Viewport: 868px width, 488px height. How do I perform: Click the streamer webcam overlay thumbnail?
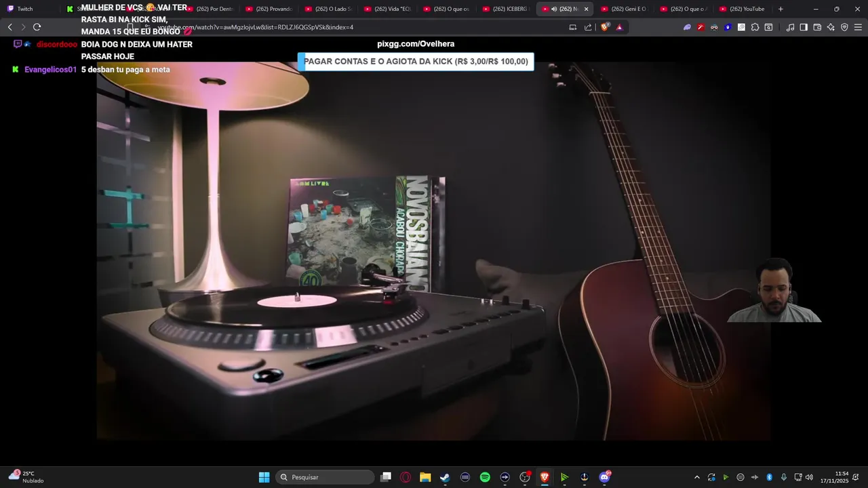774,290
